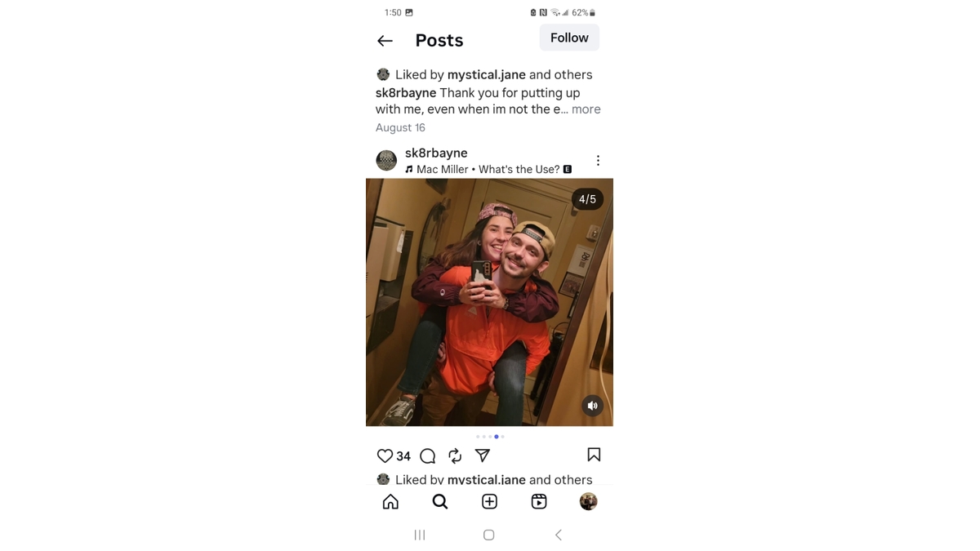The image size is (980, 551).
Task: Open the three-dot options menu for sk8rbayne post
Action: point(598,161)
